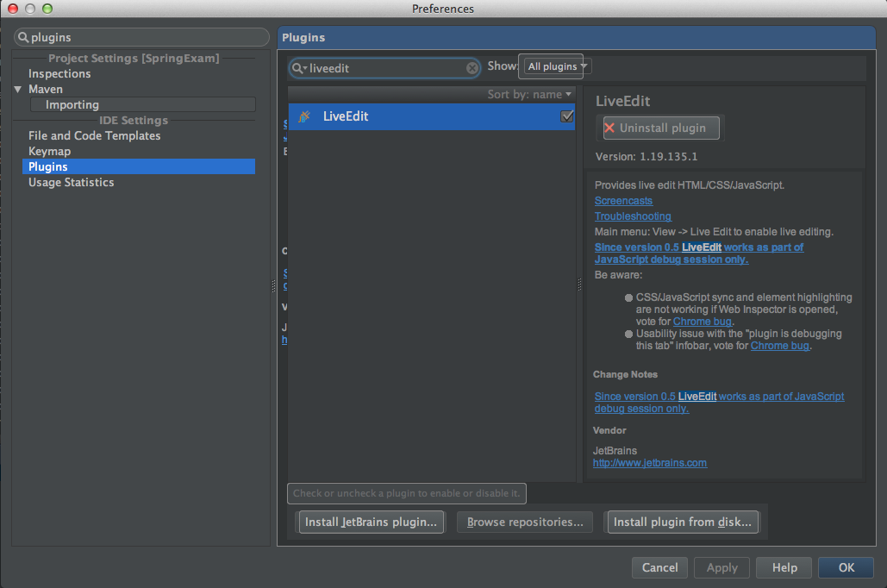Viewport: 887px width, 588px height.
Task: Open first Chrome bug link about Web Inspector
Action: [x=702, y=322]
